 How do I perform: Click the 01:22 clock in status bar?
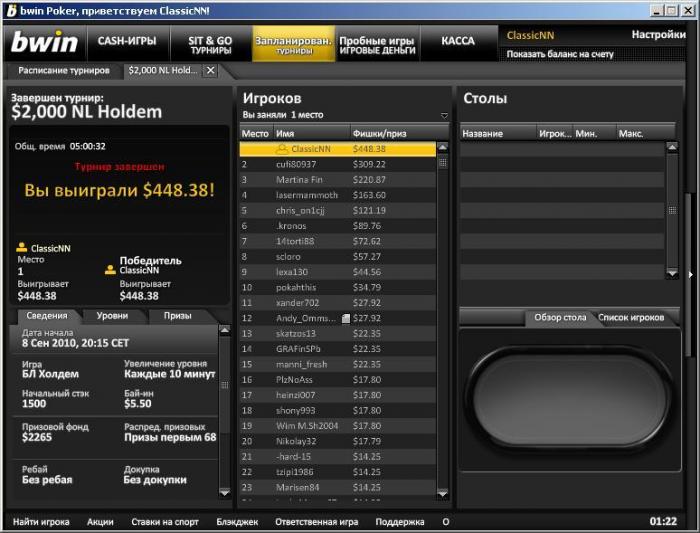tap(663, 521)
